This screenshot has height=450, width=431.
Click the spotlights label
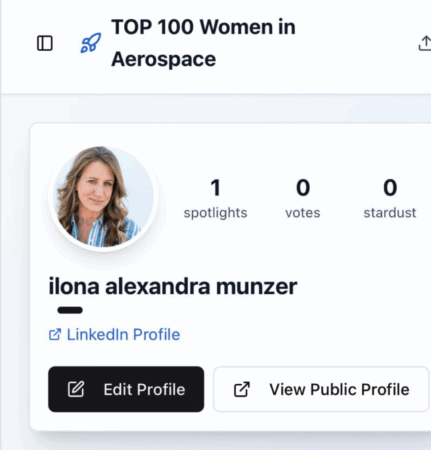(215, 213)
